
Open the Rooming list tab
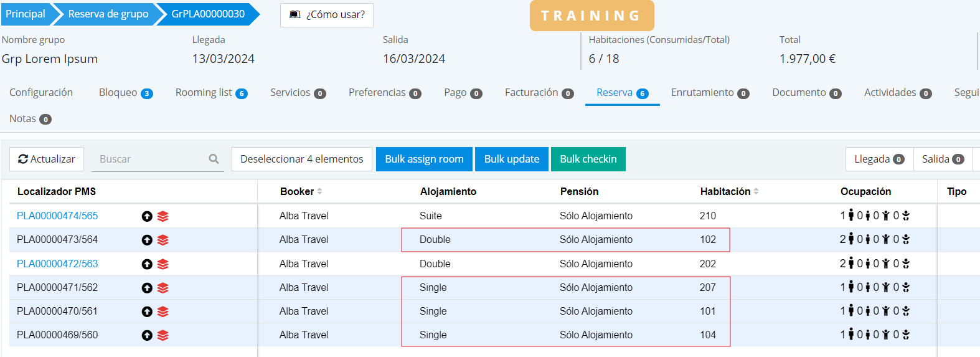point(211,93)
